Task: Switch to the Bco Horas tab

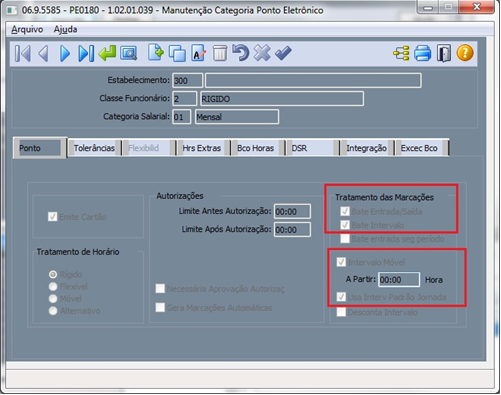Action: click(x=258, y=148)
